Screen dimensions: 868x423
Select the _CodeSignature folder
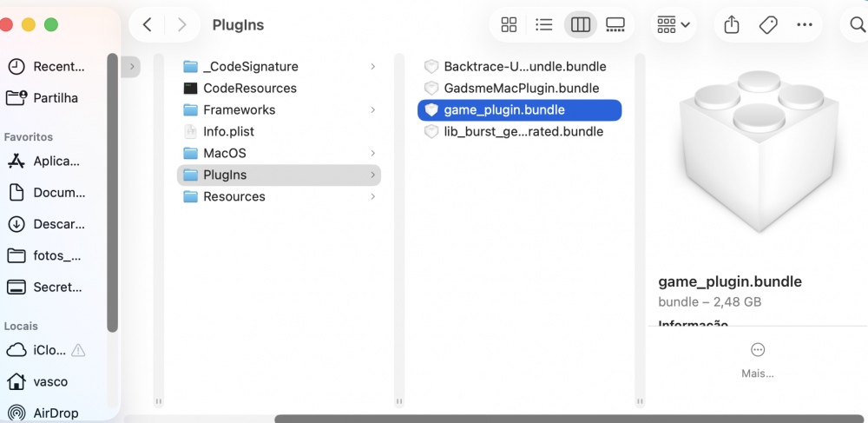pos(279,66)
